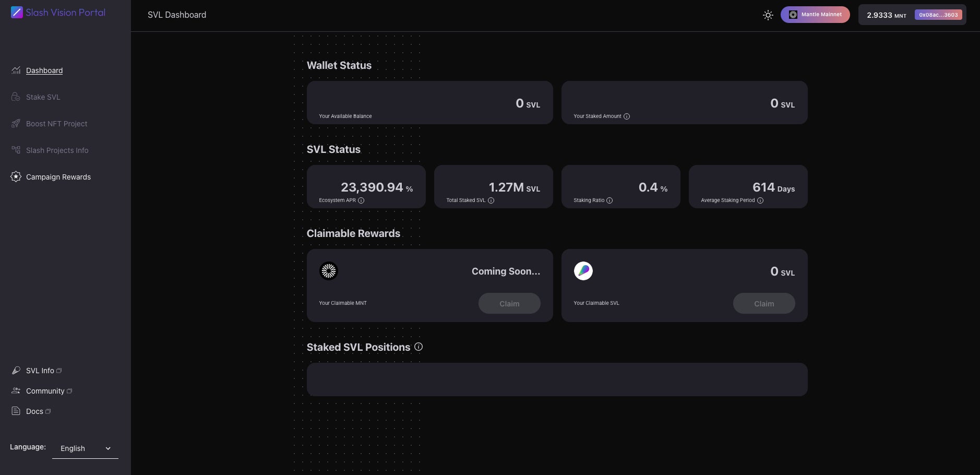Show Staking Ratio info tooltip icon
This screenshot has height=475, width=980.
609,200
